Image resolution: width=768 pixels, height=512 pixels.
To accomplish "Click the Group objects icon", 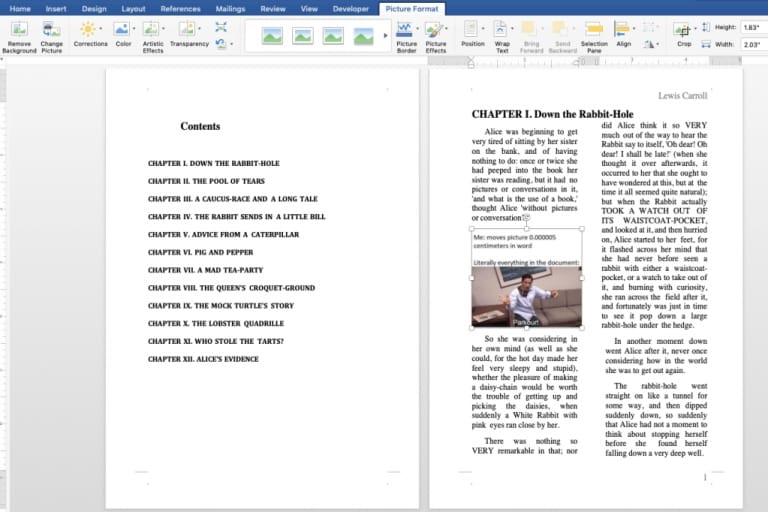I will 649,27.
